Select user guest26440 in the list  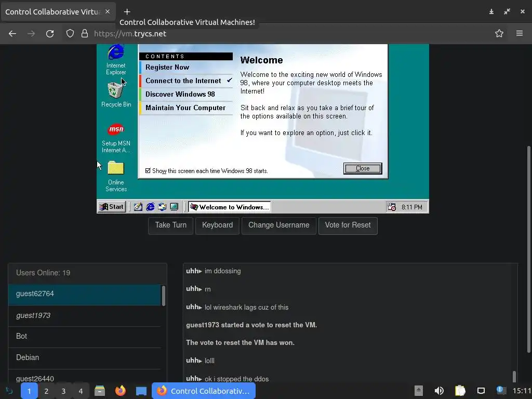[x=85, y=377]
